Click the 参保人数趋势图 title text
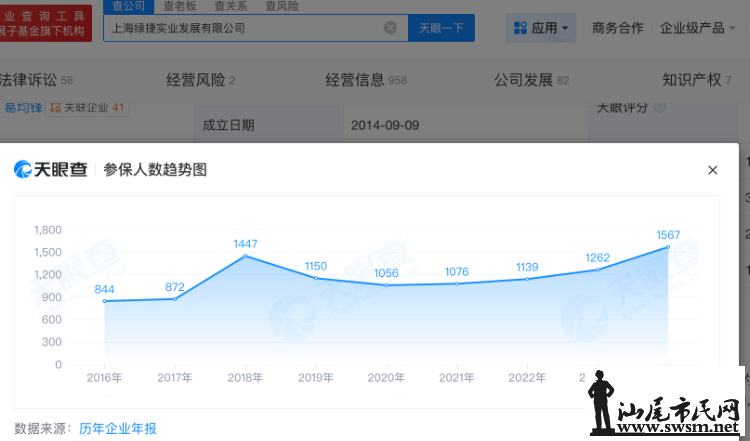The height and width of the screenshot is (441, 750). tap(155, 170)
